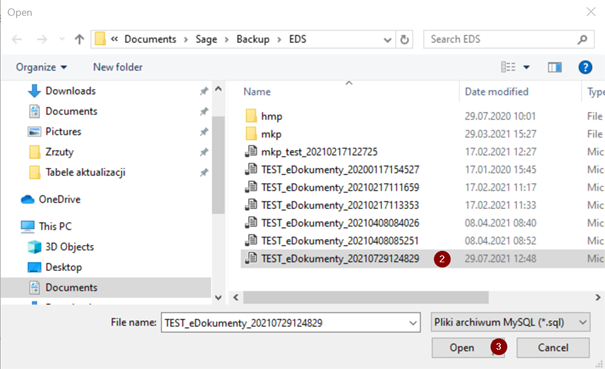Expand the view options dropdown arrow
Screen dimensions: 605x369
(526, 68)
